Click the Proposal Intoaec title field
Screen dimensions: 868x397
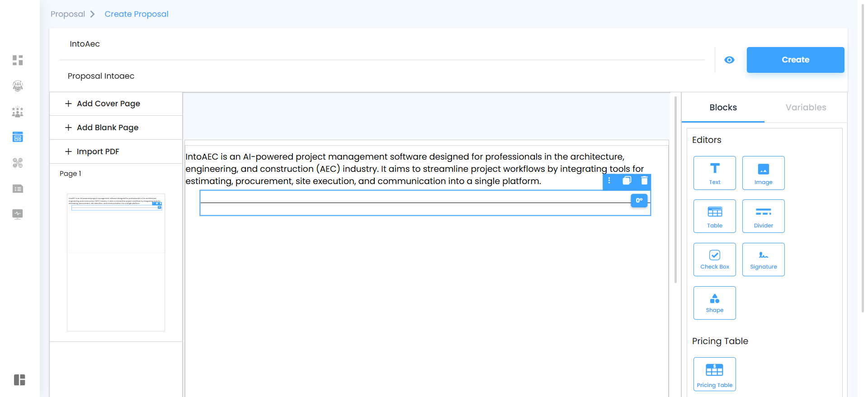click(382, 76)
